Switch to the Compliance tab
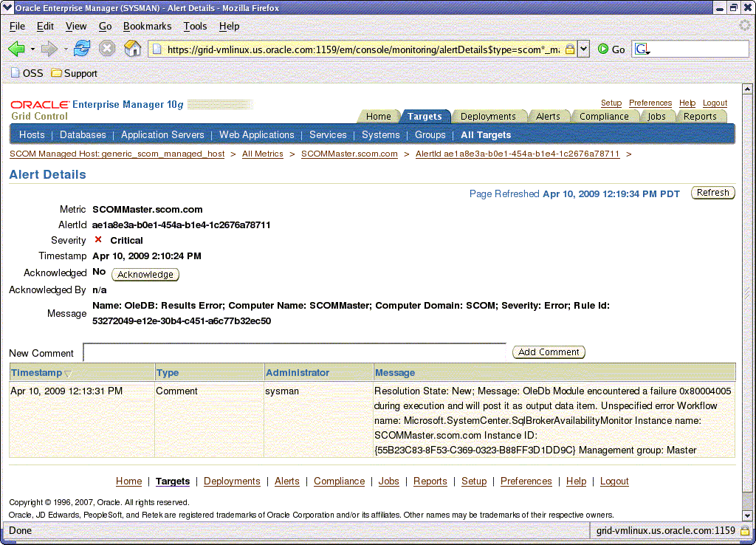756x545 pixels. pos(604,116)
